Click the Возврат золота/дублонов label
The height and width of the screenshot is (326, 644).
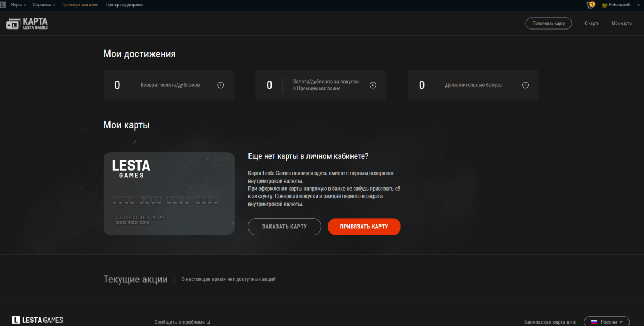[x=170, y=85]
